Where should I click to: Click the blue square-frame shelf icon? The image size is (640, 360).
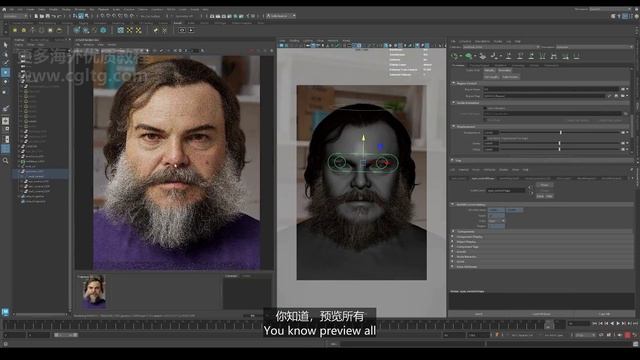[120, 30]
